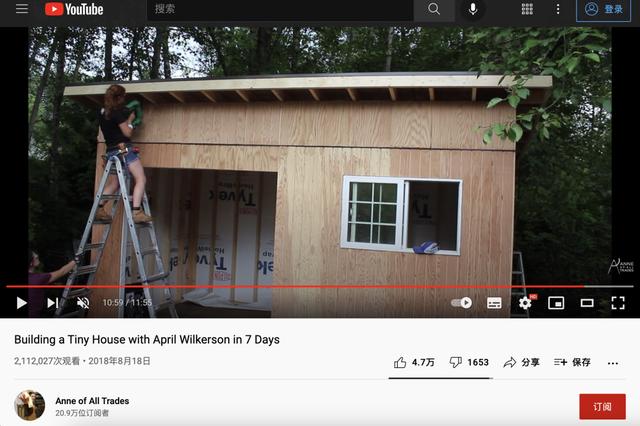This screenshot has height=426, width=640.
Task: Toggle subtitles captions button
Action: 494,303
